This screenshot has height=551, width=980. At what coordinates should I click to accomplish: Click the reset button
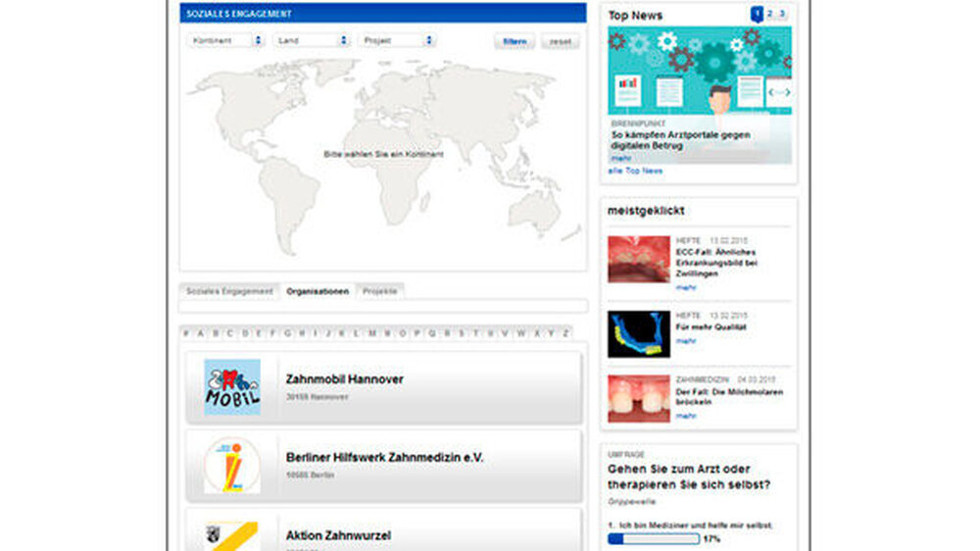(561, 42)
